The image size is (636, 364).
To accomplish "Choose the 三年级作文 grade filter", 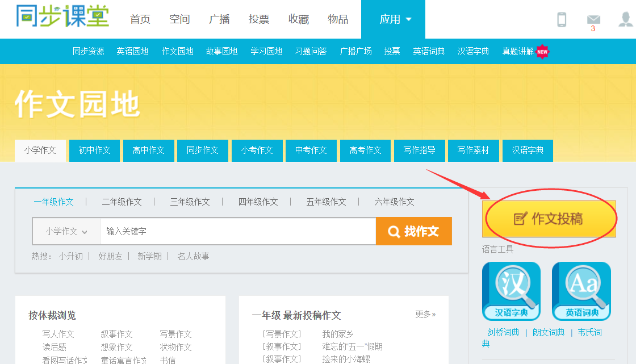I will (190, 202).
